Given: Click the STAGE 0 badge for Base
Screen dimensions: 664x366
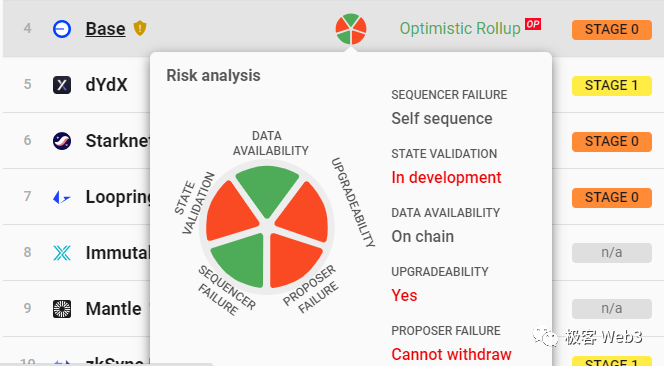Looking at the screenshot, I should coord(611,30).
